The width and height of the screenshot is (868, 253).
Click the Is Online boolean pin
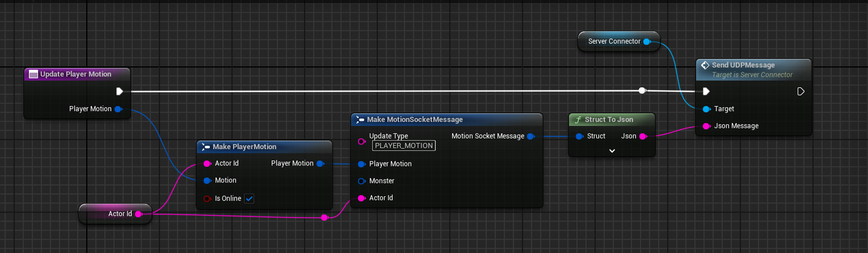(x=208, y=199)
